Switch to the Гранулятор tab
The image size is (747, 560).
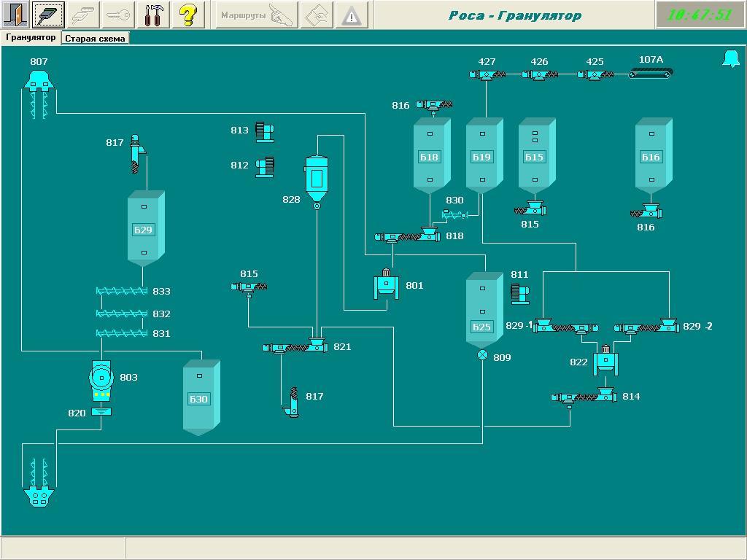pos(31,37)
